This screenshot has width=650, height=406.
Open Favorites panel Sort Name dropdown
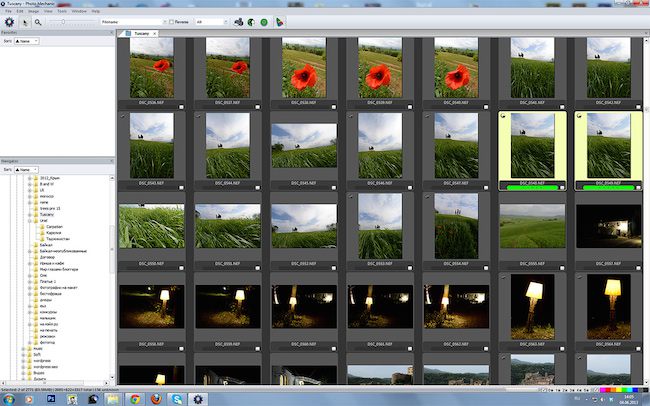27,41
